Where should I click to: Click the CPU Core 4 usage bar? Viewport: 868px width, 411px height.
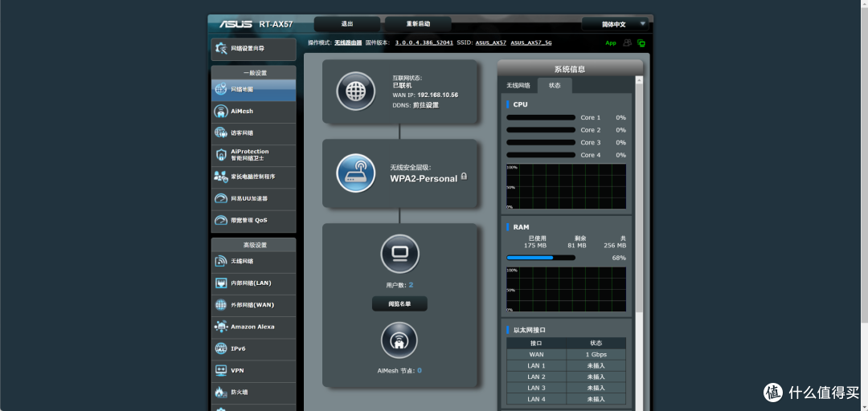click(541, 155)
